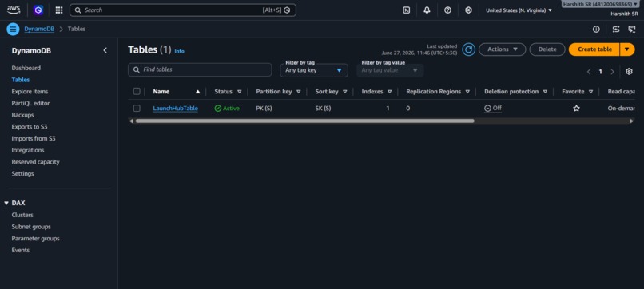
Task: Sort by Sort key column
Action: tap(345, 92)
